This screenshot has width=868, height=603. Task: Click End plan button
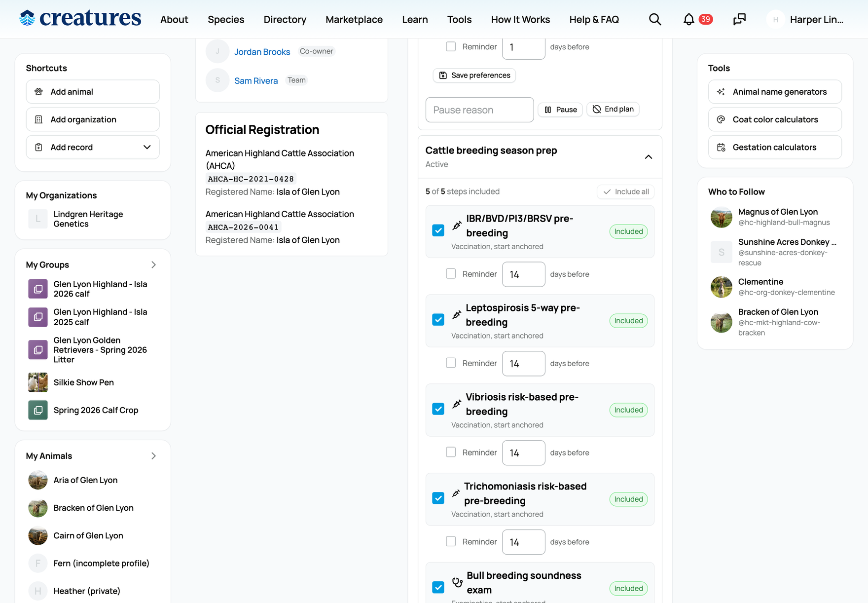(613, 109)
